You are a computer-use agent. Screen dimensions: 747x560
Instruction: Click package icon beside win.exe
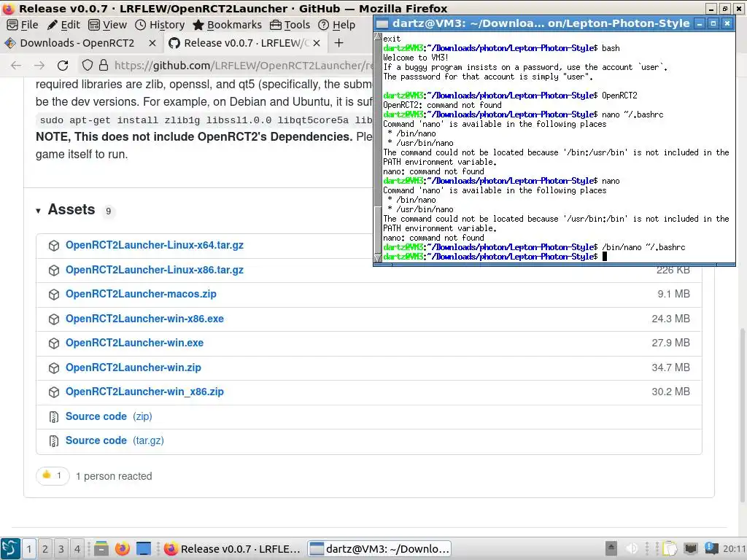(54, 343)
